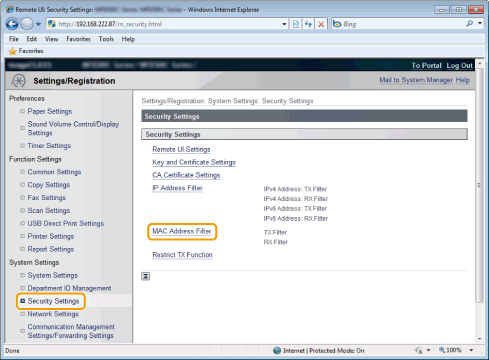489x360 pixels.
Task: Click the Internet zone globe icon
Action: (277, 350)
